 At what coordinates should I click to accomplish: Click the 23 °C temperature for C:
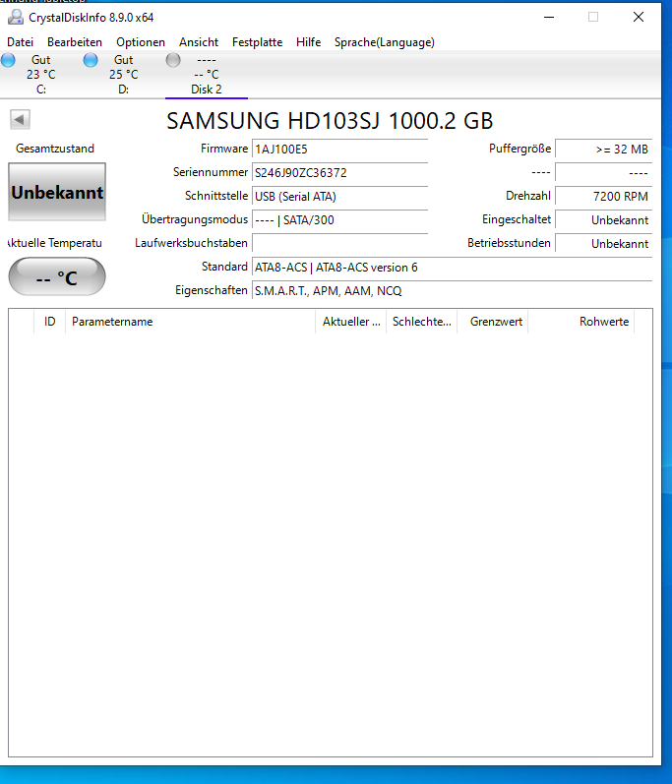click(x=41, y=75)
